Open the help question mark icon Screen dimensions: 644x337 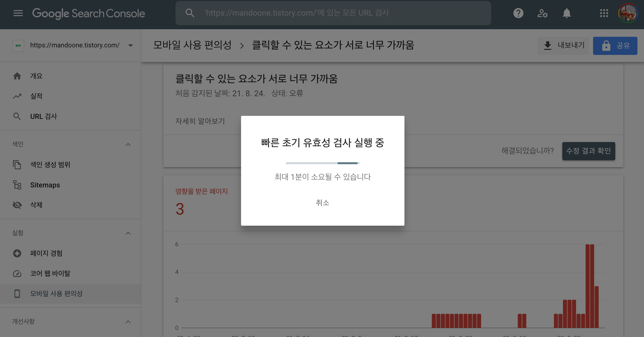[518, 13]
